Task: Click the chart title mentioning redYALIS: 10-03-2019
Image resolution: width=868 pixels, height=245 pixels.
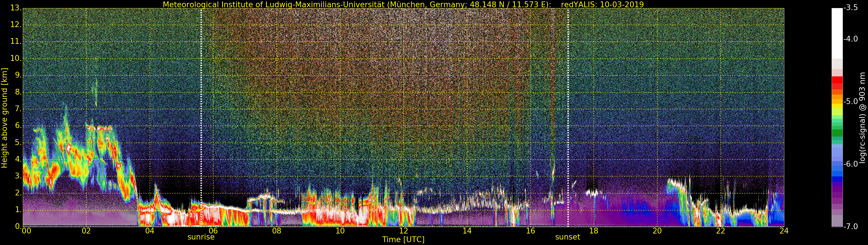Action: (x=403, y=4)
